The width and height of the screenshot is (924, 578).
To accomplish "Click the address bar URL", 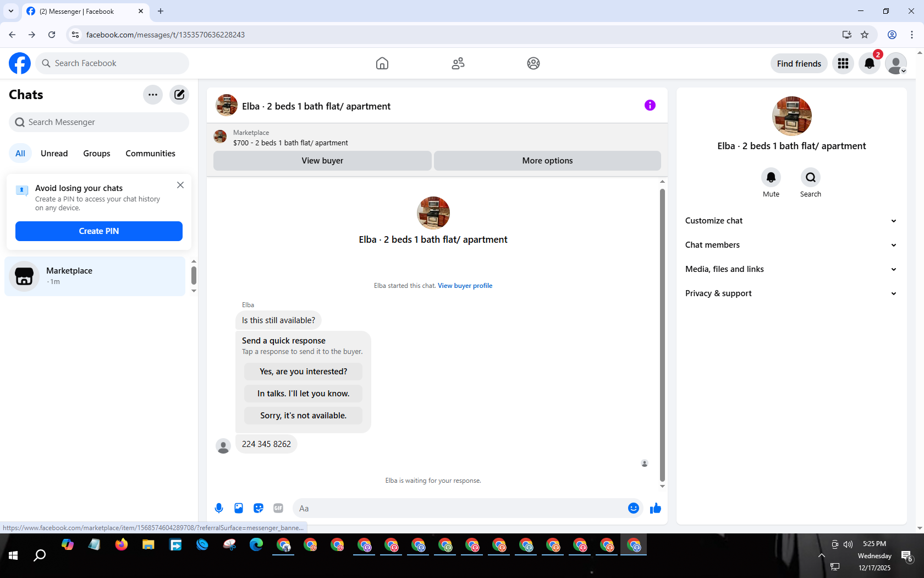I will (x=166, y=35).
